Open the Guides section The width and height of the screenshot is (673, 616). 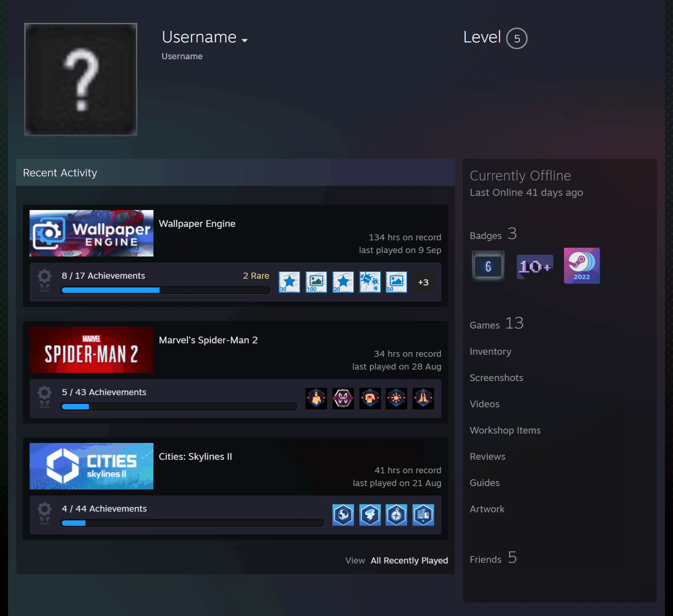pos(485,483)
